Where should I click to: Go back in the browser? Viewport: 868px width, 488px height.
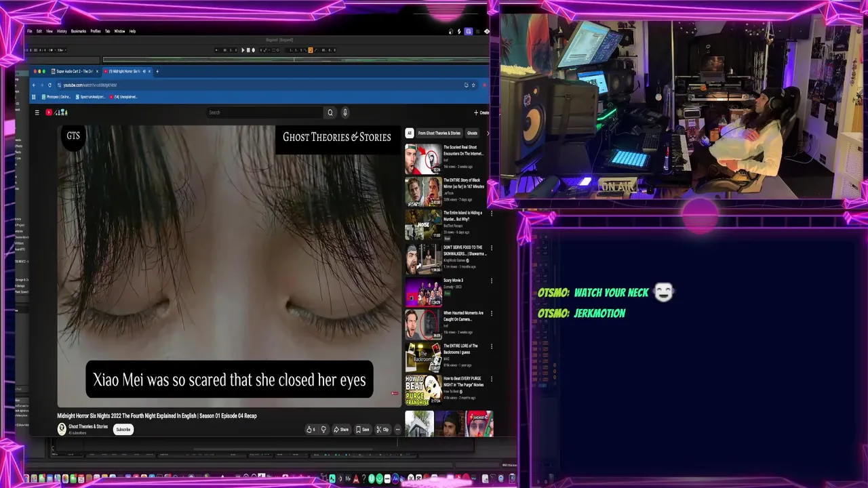[34, 85]
